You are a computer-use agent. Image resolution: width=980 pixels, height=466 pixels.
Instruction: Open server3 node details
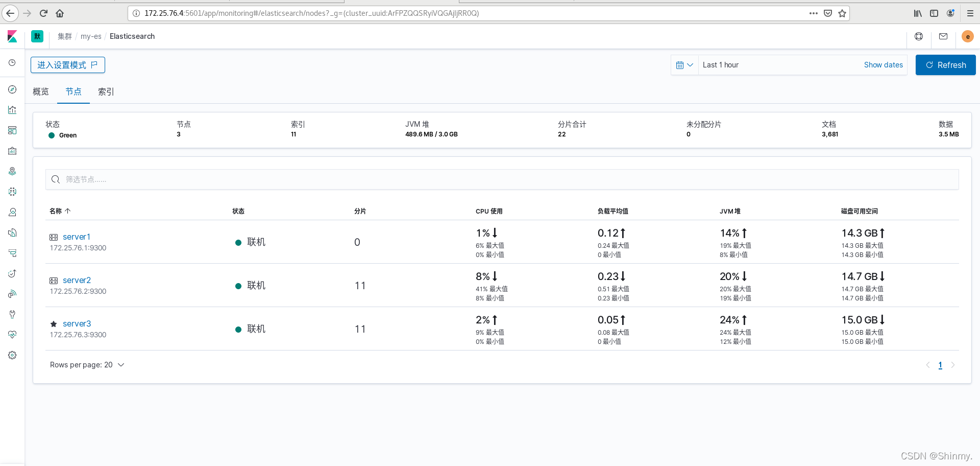point(77,323)
